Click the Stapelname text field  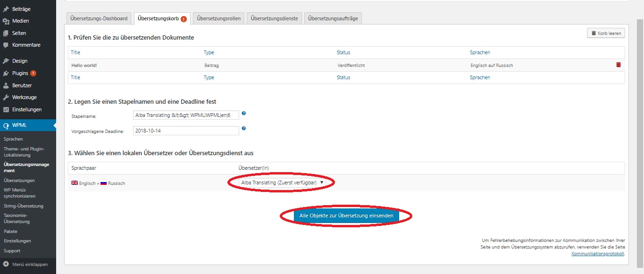point(186,115)
